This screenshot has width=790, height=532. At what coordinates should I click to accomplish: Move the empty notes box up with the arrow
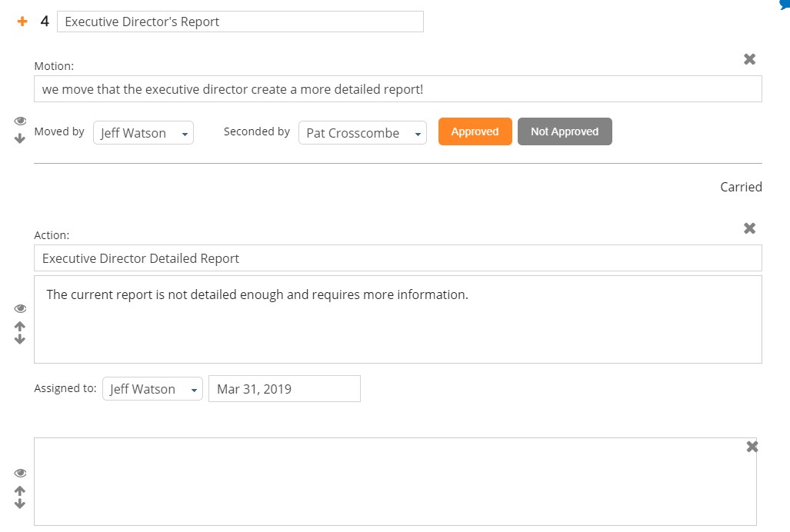[20, 490]
